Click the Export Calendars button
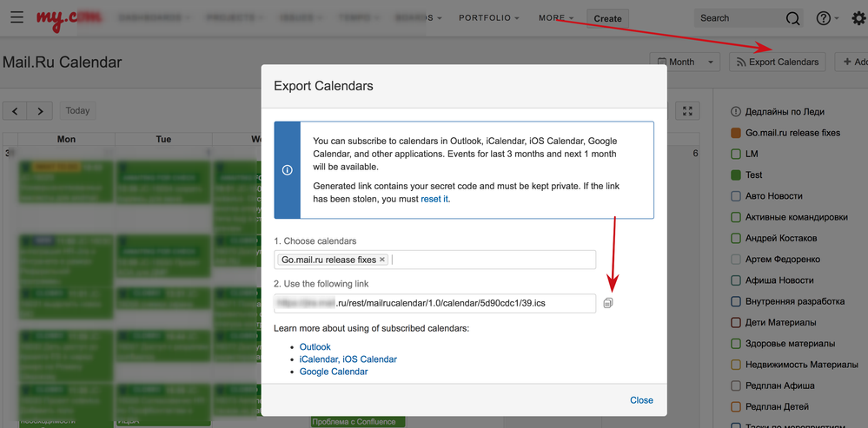The width and height of the screenshot is (868, 428). point(778,62)
